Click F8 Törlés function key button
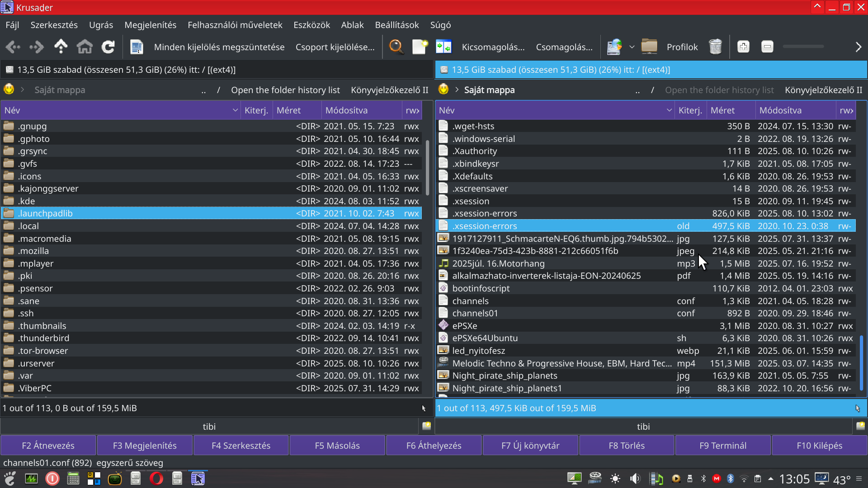This screenshot has height=488, width=868. point(627,446)
